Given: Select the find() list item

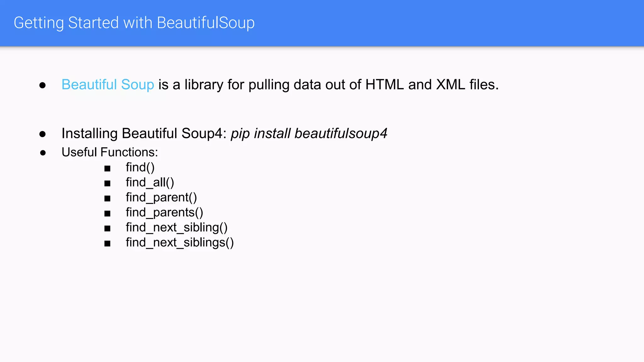Looking at the screenshot, I should point(140,167).
